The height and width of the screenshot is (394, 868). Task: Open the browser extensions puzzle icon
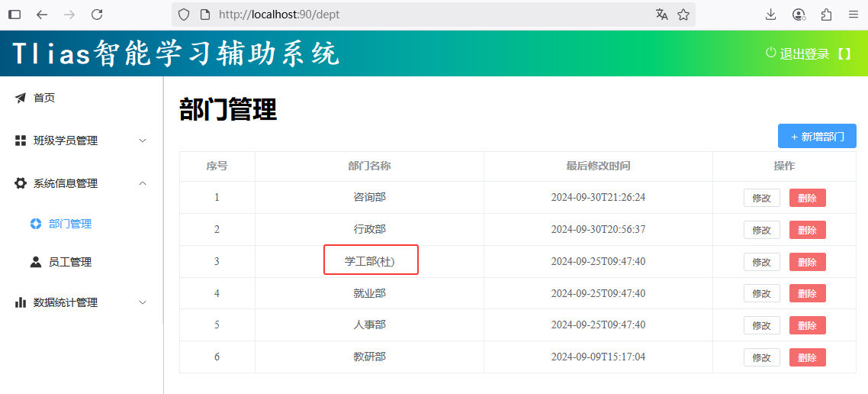(826, 15)
